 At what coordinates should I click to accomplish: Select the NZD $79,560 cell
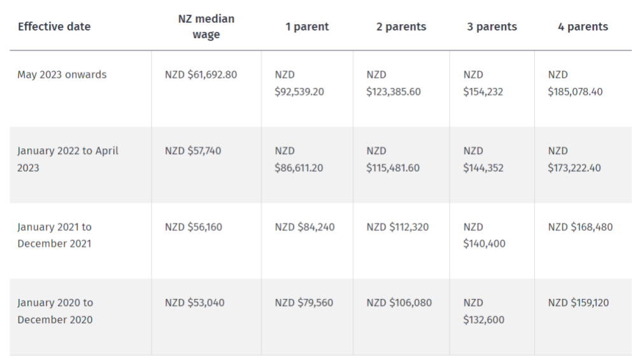click(x=304, y=303)
